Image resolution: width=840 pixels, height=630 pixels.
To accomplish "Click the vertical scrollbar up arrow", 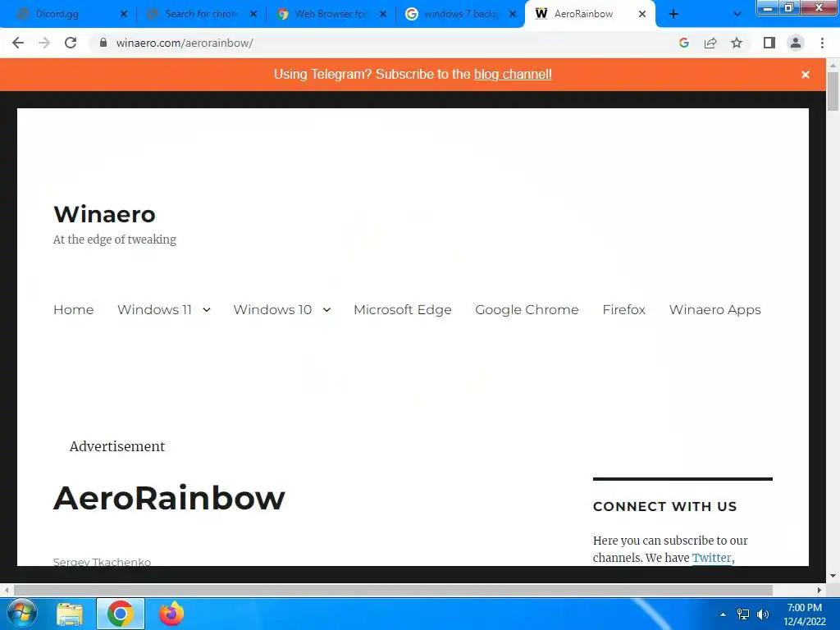I will pyautogui.click(x=833, y=65).
